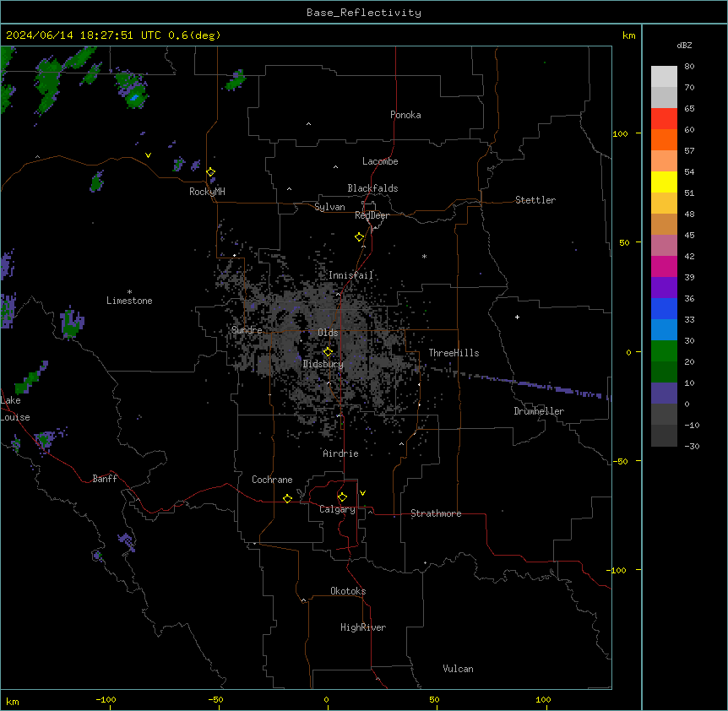Click the Strathmore city label
The image size is (728, 711).
pyautogui.click(x=436, y=513)
